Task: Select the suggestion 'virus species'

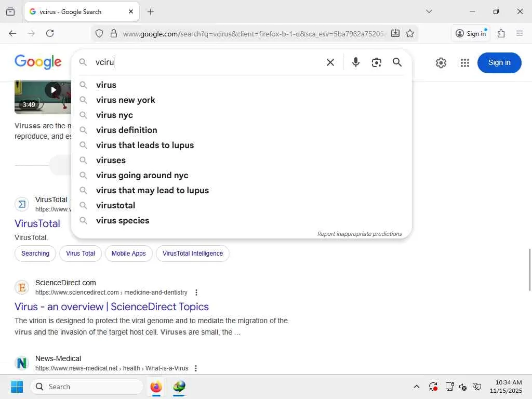Action: pyautogui.click(x=242, y=220)
